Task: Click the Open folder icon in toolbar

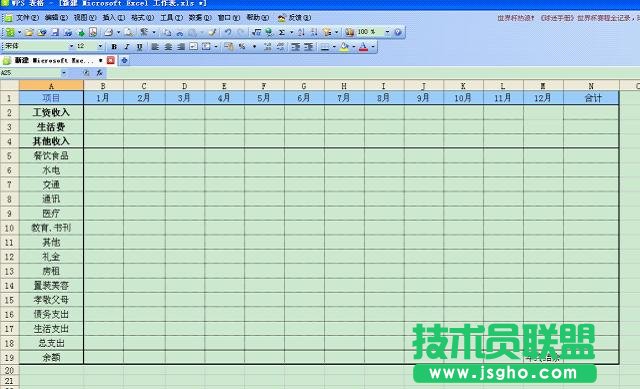Action: coord(29,32)
